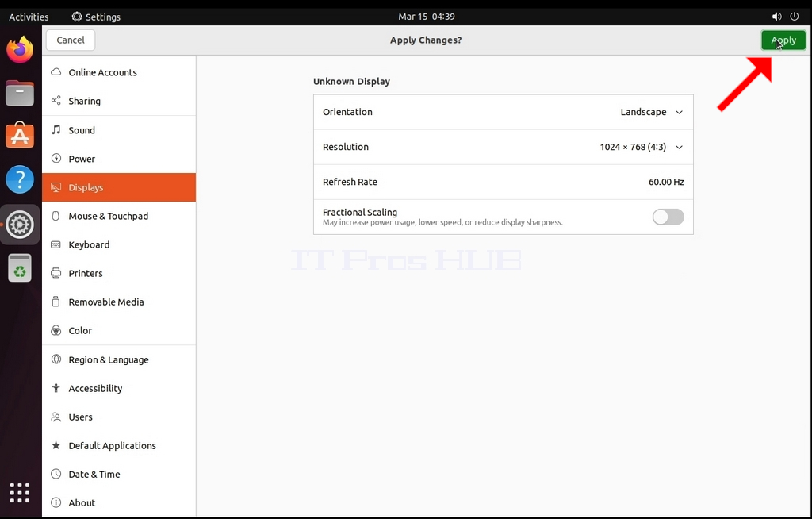The height and width of the screenshot is (519, 812).
Task: Go to Date & Time settings
Action: 119,474
